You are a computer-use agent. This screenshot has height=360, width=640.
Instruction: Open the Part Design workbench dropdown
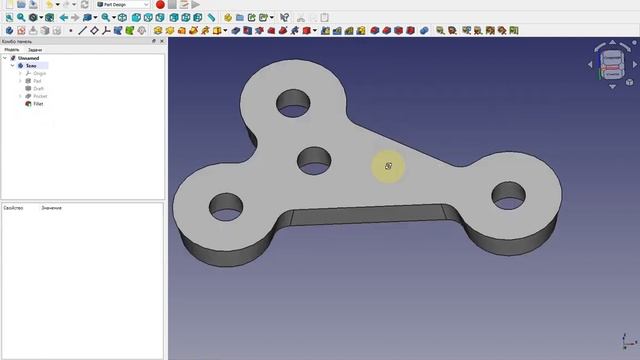(x=123, y=4)
